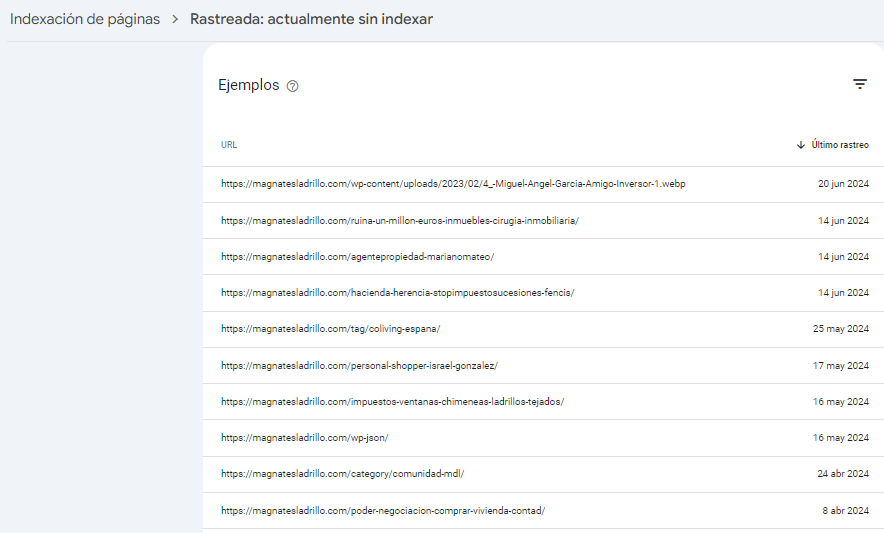The height and width of the screenshot is (533, 884).
Task: Select the ruina-un-millon-euros-inmuebles URL row
Action: [543, 221]
